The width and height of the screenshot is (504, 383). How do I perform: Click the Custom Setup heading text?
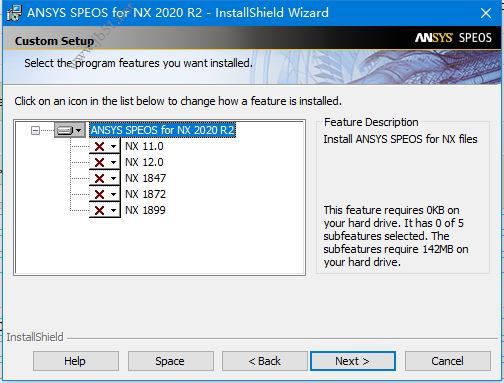point(54,41)
